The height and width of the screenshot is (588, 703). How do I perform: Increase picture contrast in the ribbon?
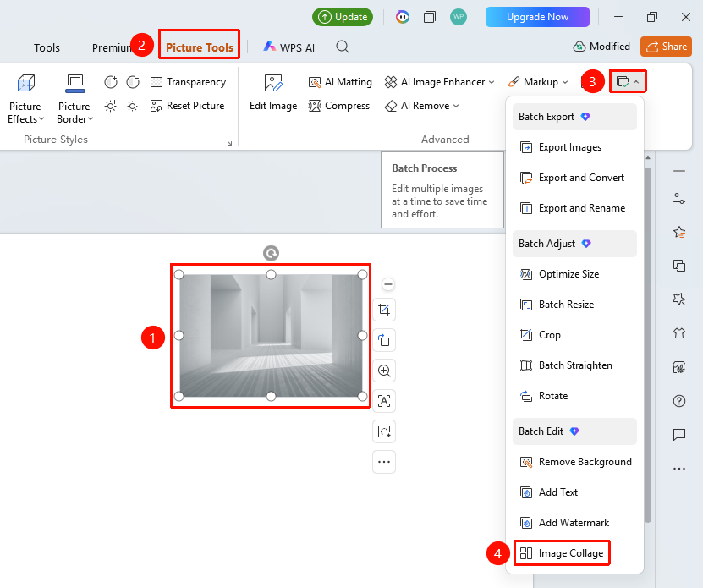(x=111, y=82)
